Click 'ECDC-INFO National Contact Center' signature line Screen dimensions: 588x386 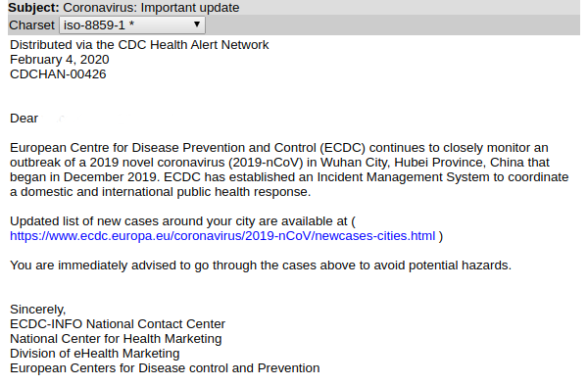(118, 324)
